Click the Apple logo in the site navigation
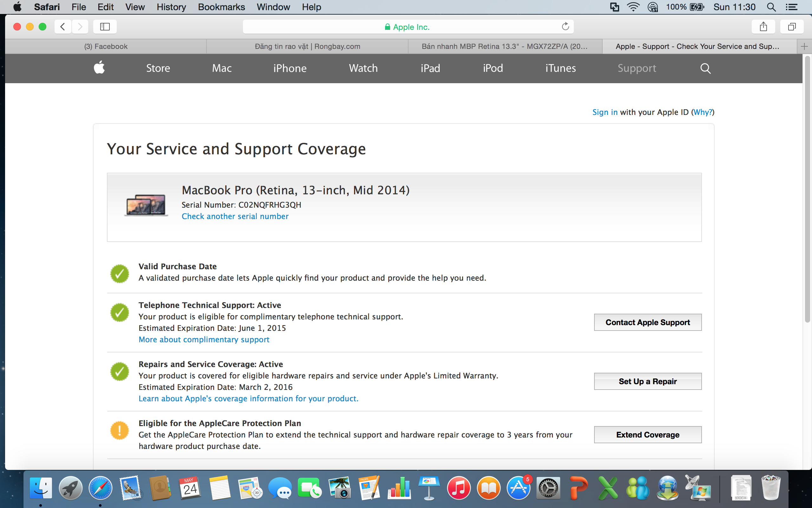This screenshot has width=812, height=508. pyautogui.click(x=99, y=68)
